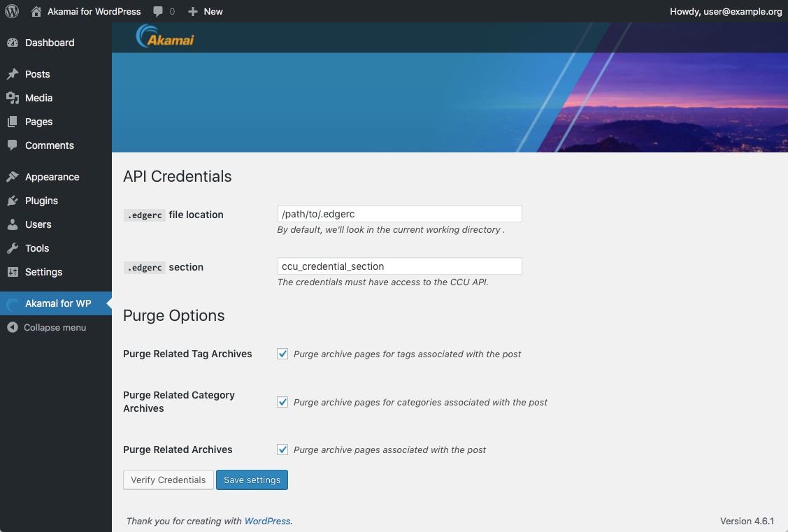Click the Pages icon in sidebar
Viewport: 788px width, 532px height.
13,122
